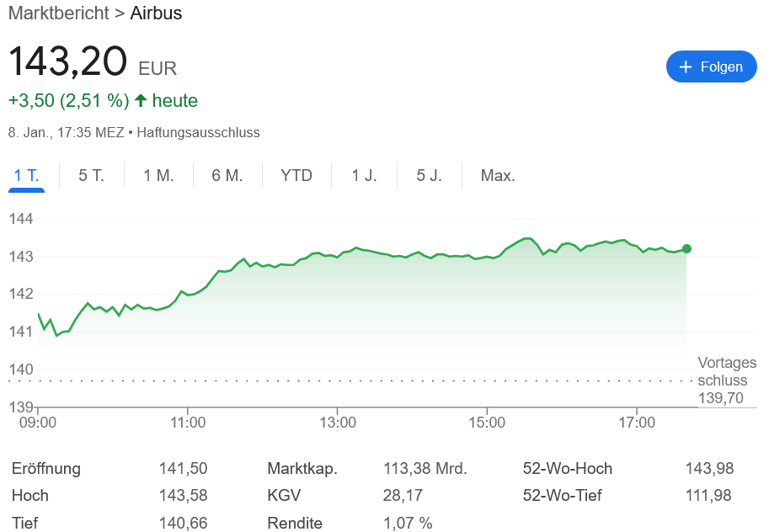Click the green end-point dot on chart

(686, 248)
